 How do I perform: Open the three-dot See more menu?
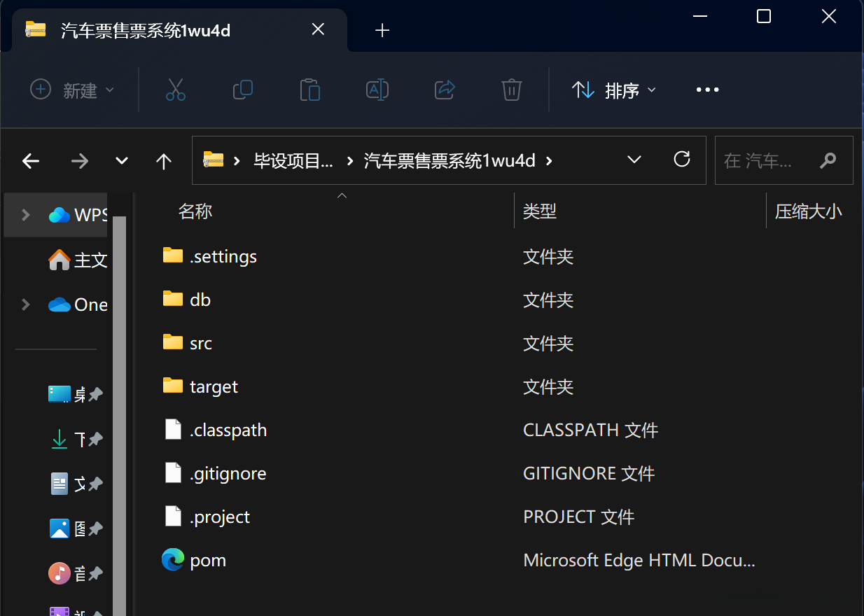point(707,90)
